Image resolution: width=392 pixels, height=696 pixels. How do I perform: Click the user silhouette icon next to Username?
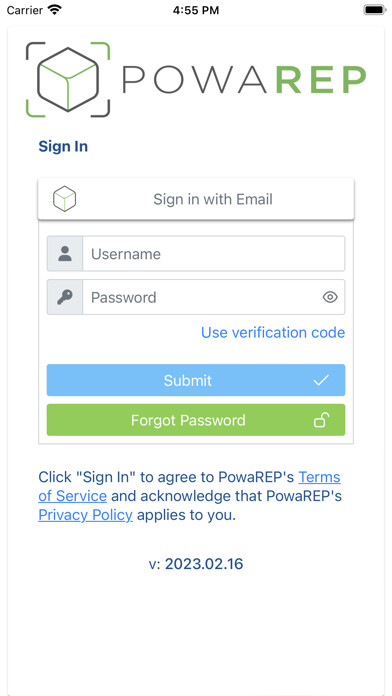[x=65, y=253]
